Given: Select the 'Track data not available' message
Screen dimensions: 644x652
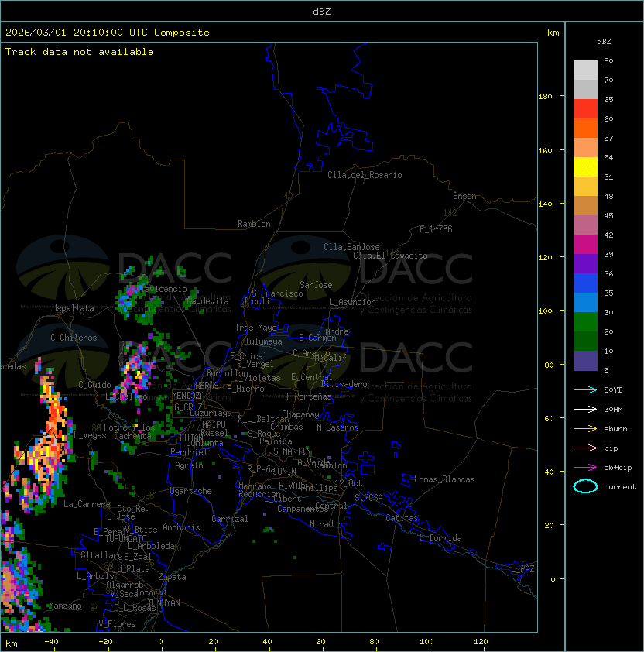Looking at the screenshot, I should tap(80, 52).
